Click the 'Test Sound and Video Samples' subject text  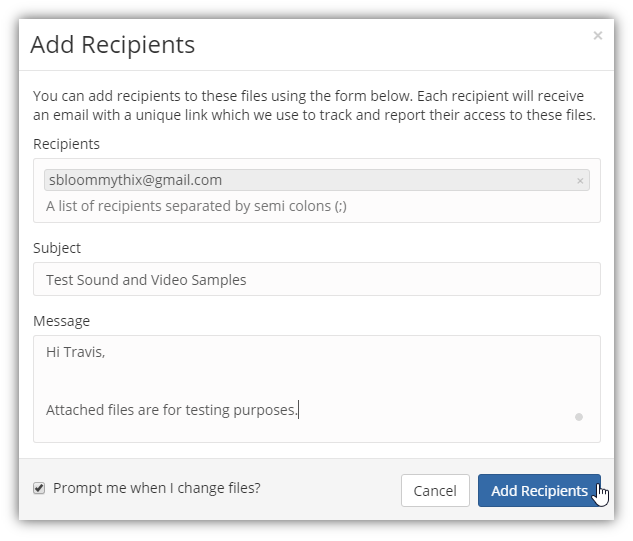click(x=146, y=280)
